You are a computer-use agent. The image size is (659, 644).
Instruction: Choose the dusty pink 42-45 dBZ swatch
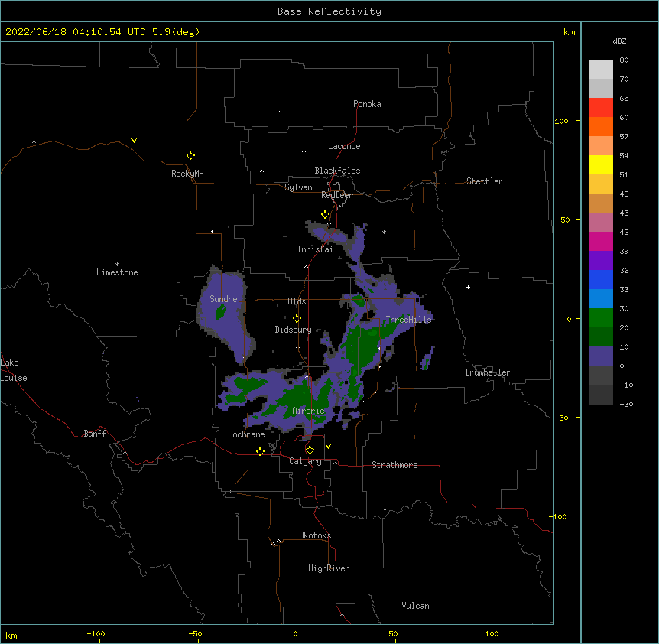point(601,223)
